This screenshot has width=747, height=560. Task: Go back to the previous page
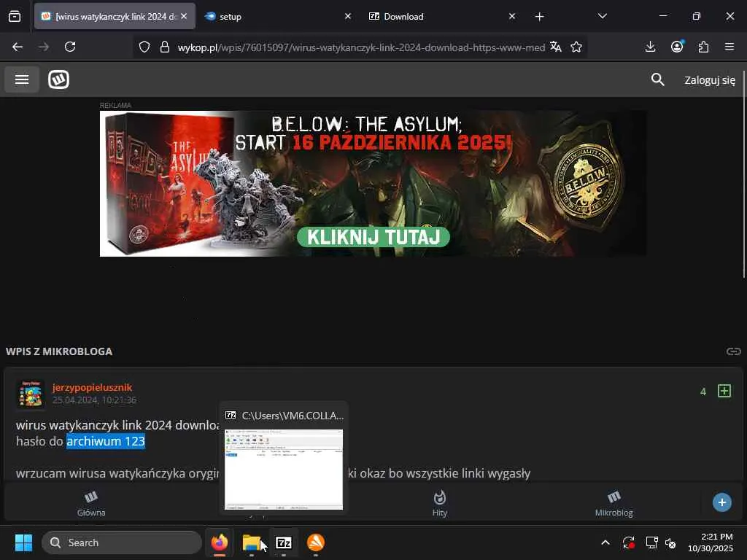[x=18, y=47]
